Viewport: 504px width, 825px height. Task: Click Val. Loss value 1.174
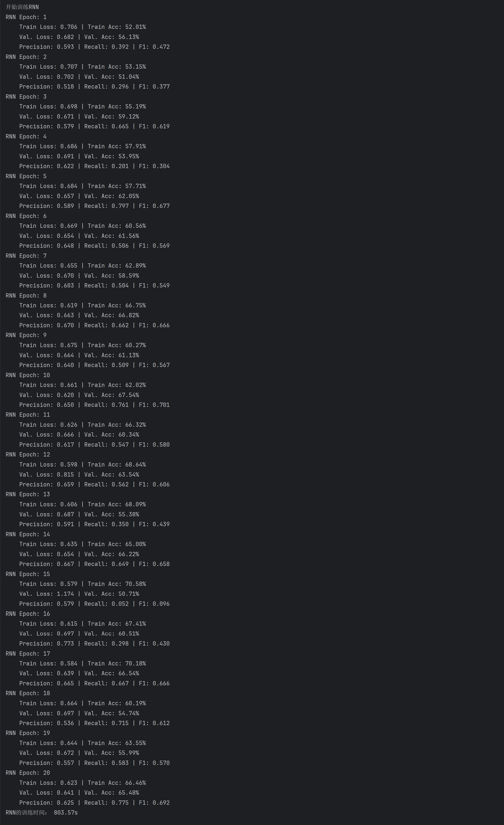[x=65, y=594]
